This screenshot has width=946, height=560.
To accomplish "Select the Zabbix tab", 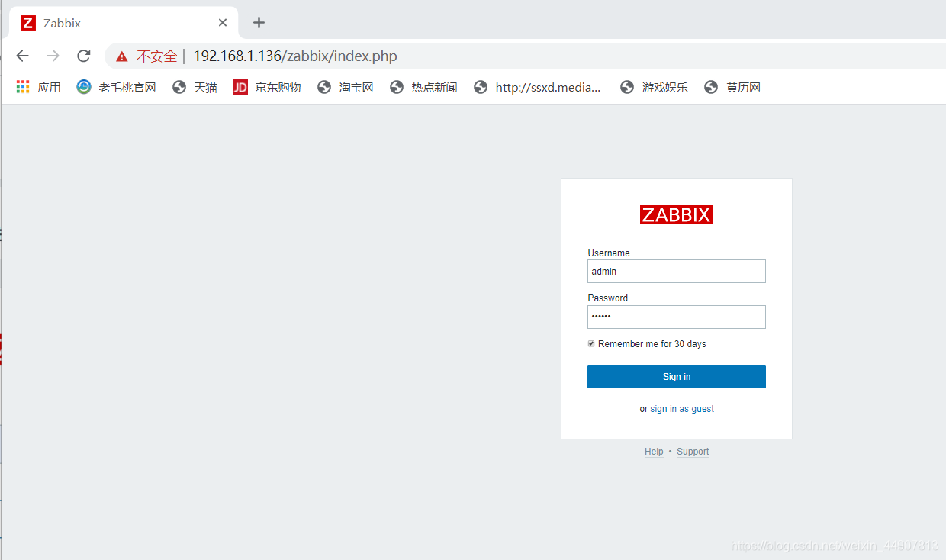I will point(124,23).
